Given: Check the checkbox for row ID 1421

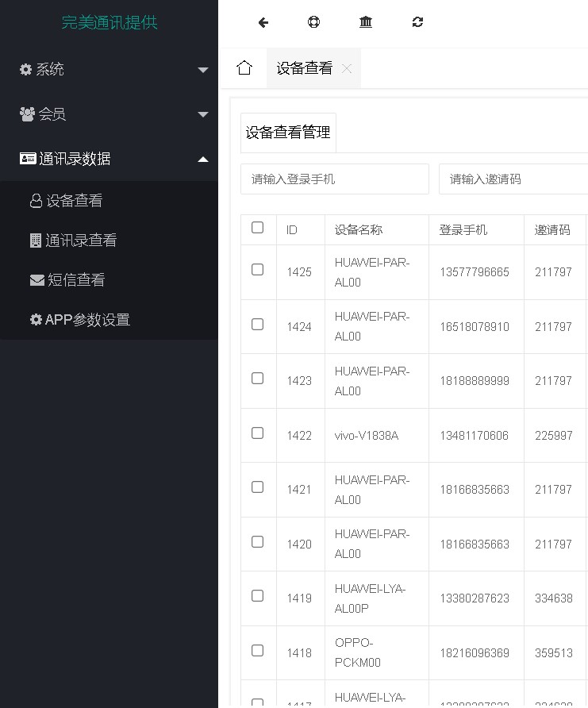Looking at the screenshot, I should point(257,487).
